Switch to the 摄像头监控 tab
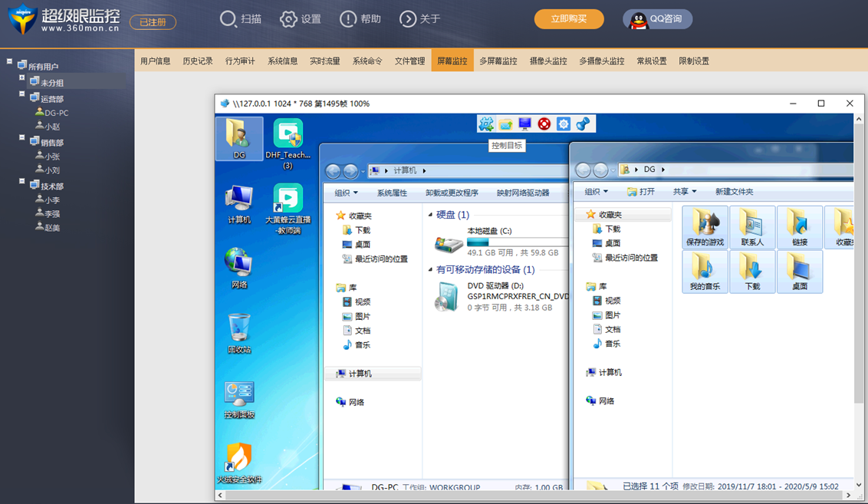 (548, 61)
